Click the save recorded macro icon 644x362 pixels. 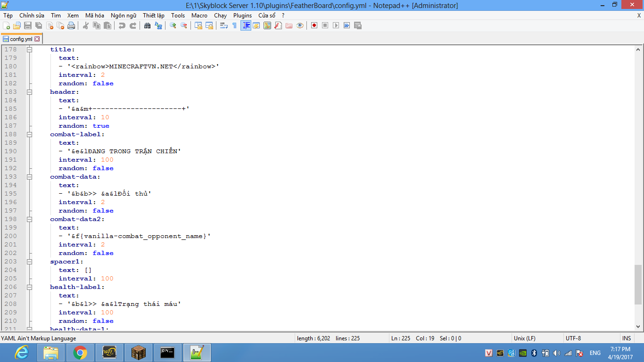click(x=358, y=25)
